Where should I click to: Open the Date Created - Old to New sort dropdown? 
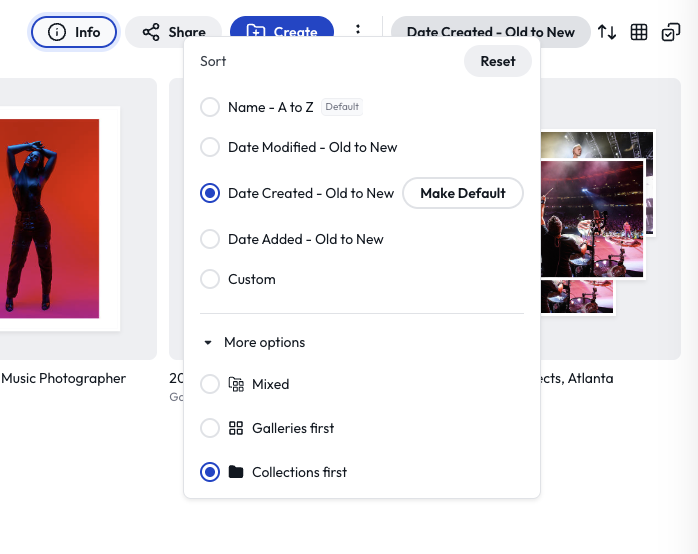(491, 32)
